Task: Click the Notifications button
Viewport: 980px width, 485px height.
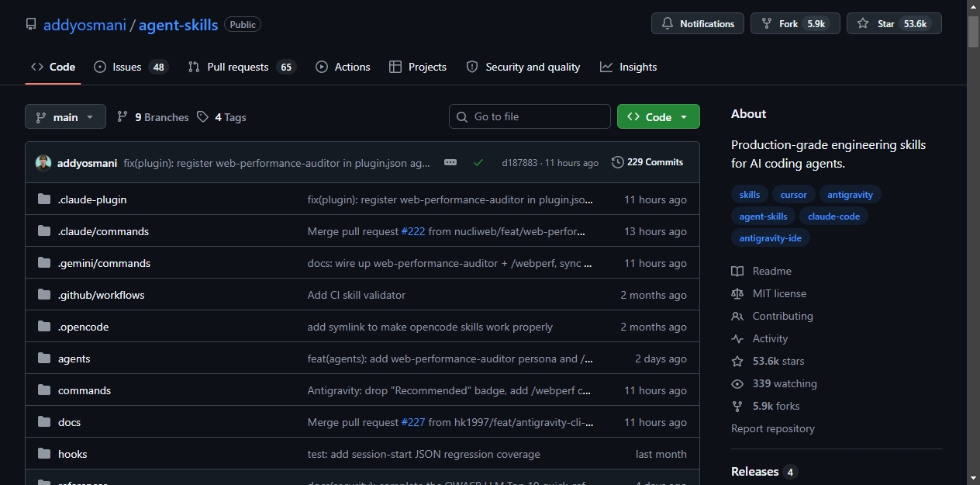Action: [x=698, y=24]
